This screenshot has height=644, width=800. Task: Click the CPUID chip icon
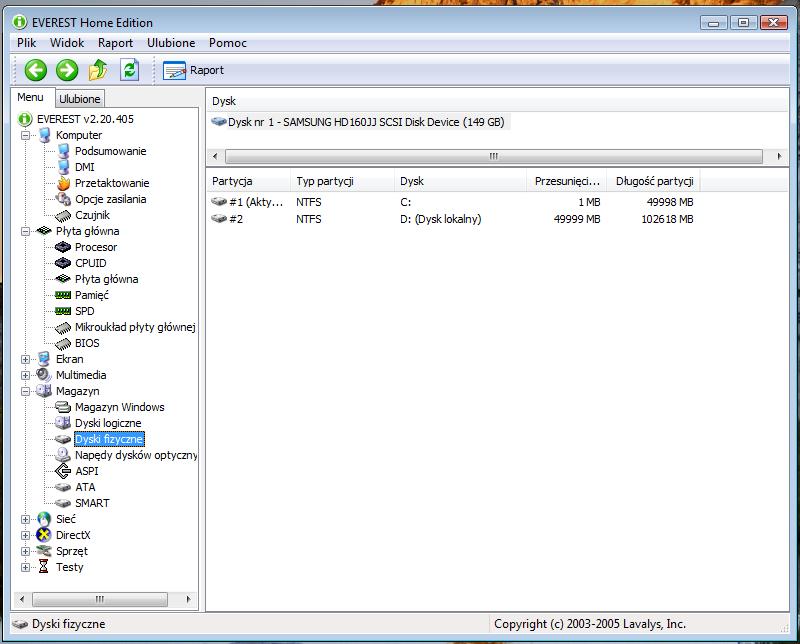pyautogui.click(x=63, y=263)
